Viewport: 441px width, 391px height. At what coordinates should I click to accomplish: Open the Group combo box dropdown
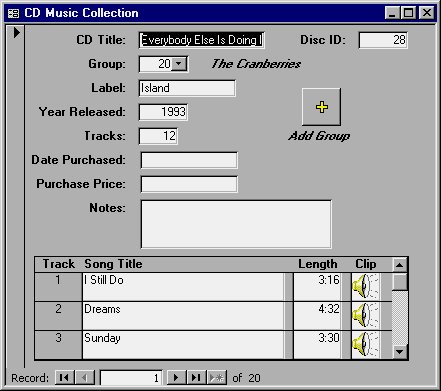coord(179,64)
